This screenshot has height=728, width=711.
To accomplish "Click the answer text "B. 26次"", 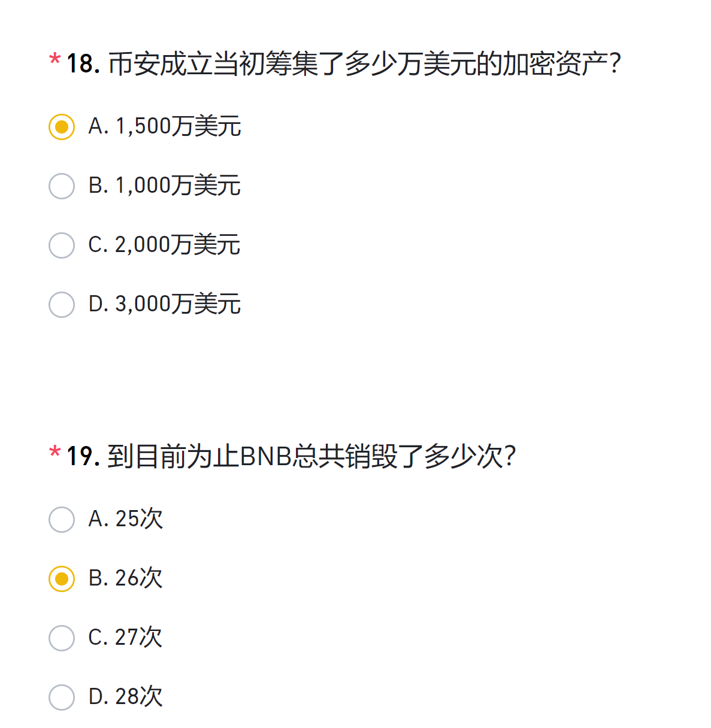I will [x=126, y=578].
